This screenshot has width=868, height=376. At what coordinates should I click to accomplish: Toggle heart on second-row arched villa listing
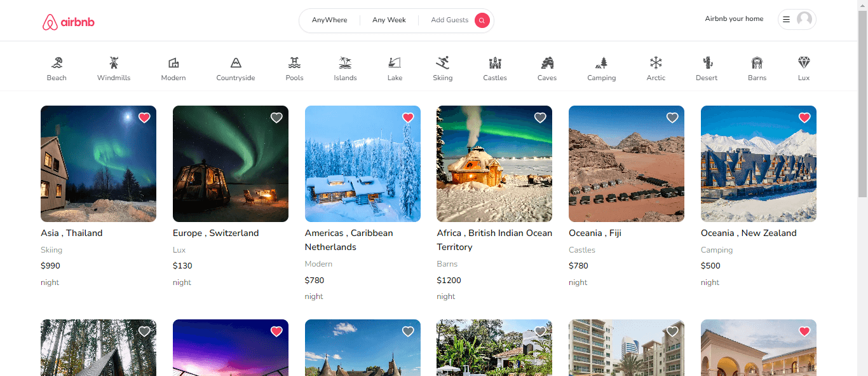tap(804, 331)
